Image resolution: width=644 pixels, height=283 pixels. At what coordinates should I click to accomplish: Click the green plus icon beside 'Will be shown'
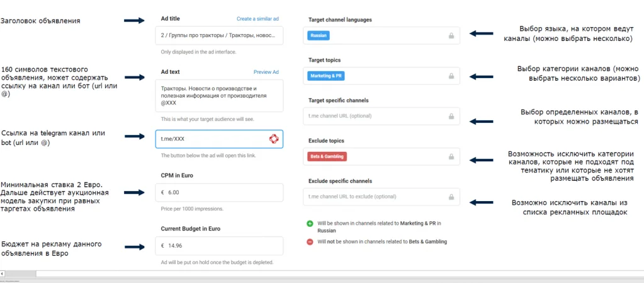point(310,223)
